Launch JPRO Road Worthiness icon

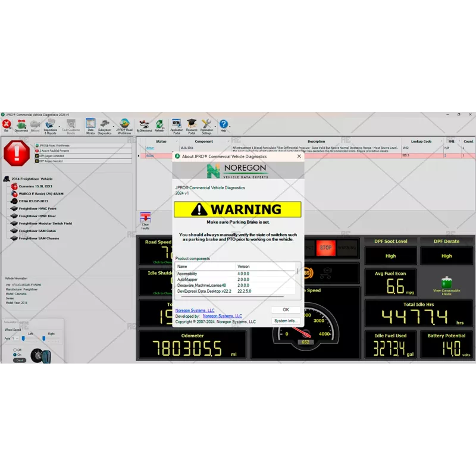click(x=124, y=125)
